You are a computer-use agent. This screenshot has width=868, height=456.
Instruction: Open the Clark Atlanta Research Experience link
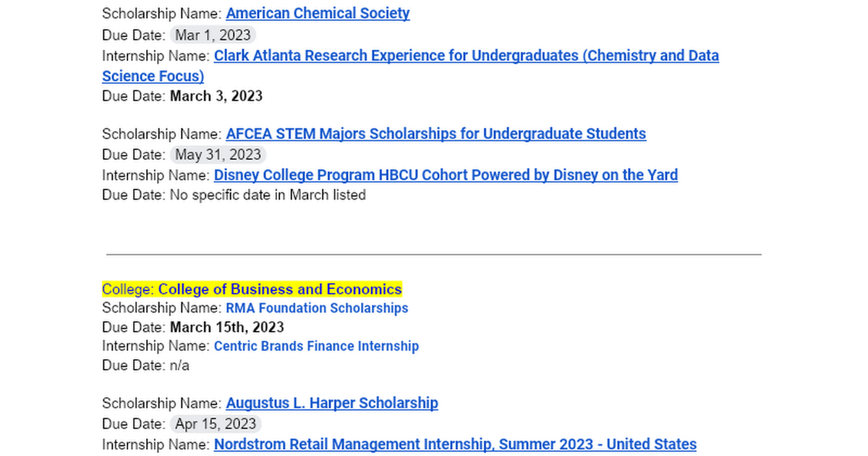tap(466, 56)
